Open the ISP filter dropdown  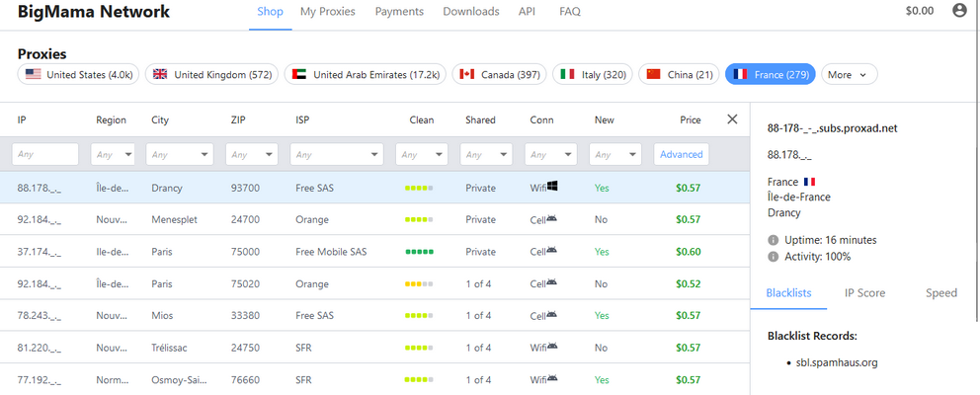pyautogui.click(x=337, y=154)
